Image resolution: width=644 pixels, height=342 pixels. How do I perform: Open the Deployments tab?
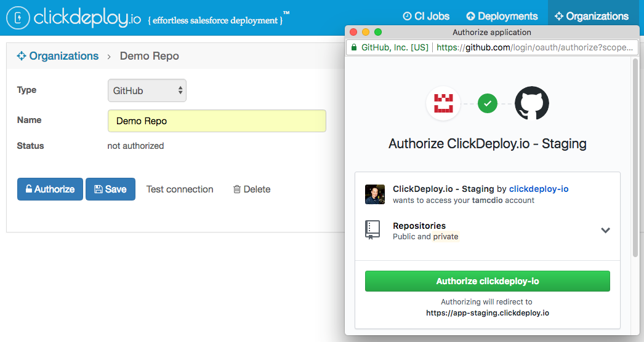point(502,16)
